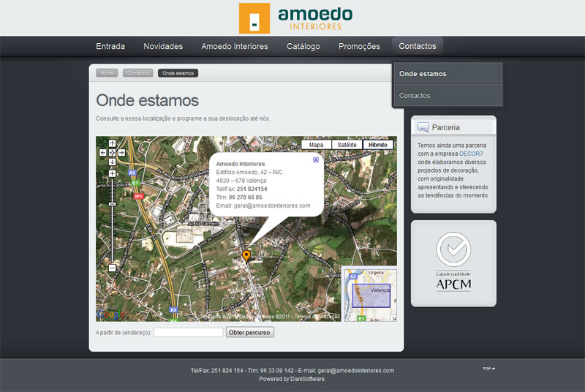
Task: Click the Parceria speech bubble icon
Action: [423, 127]
